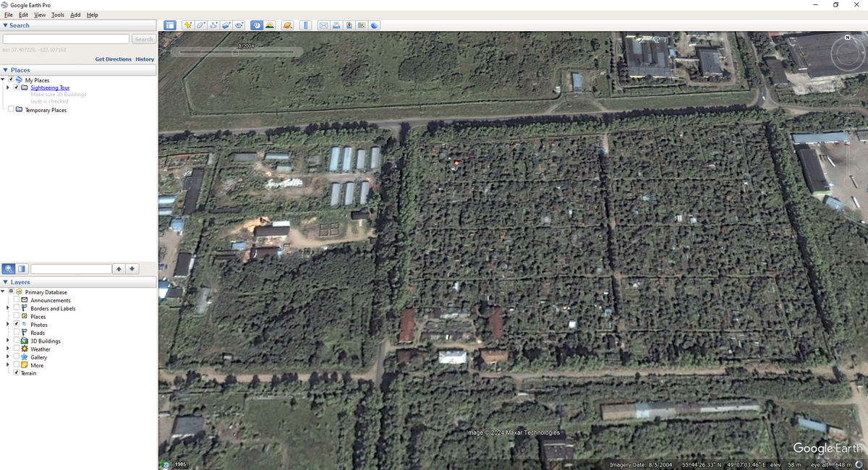Image resolution: width=868 pixels, height=470 pixels.
Task: Select the Gallery layer label
Action: click(38, 357)
